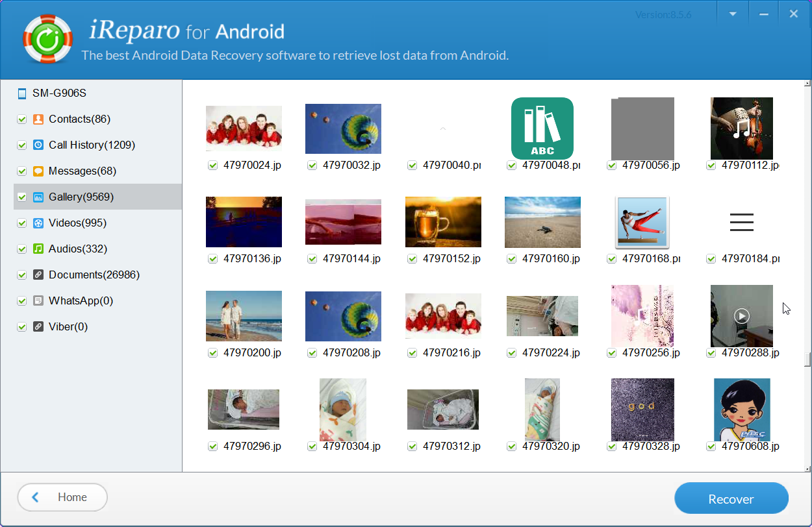Viewport: 812px width, 527px height.
Task: Uncheck the Viber category checkbox
Action: [21, 326]
